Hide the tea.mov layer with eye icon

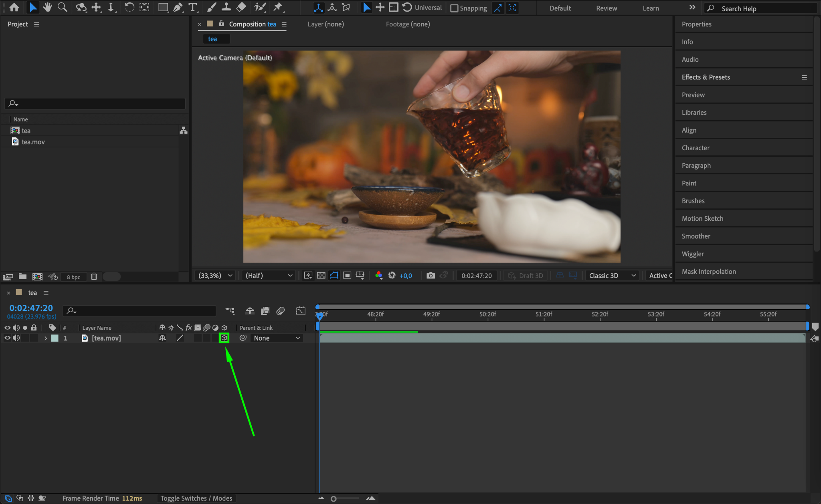click(x=7, y=338)
